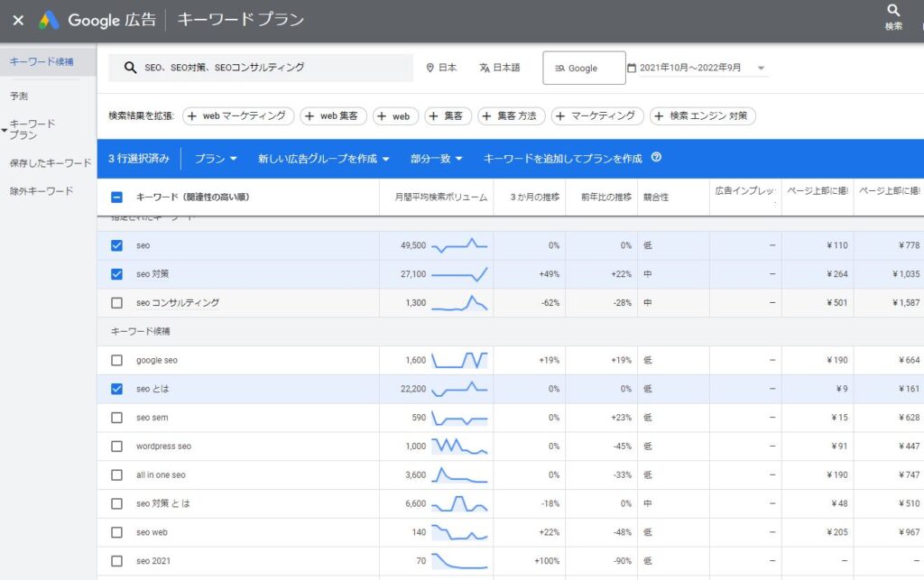The width and height of the screenshot is (924, 580).
Task: Click the '49,500' search volume value
Action: tap(413, 245)
